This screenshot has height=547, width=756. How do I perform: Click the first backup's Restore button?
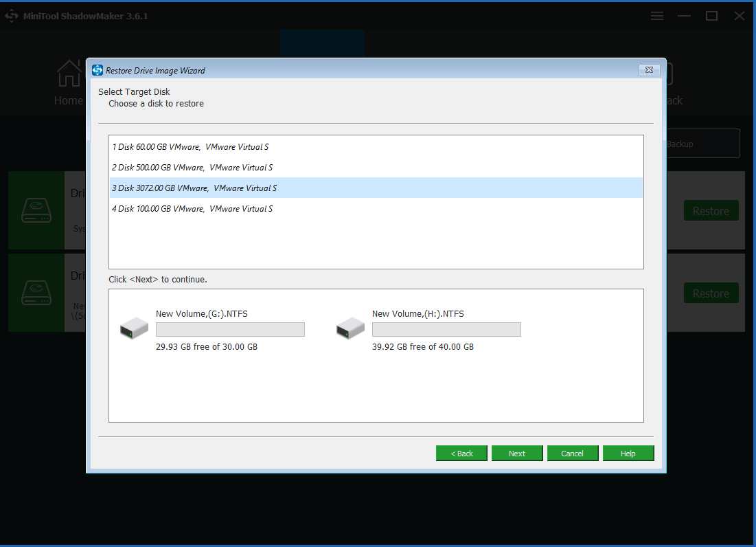711,211
